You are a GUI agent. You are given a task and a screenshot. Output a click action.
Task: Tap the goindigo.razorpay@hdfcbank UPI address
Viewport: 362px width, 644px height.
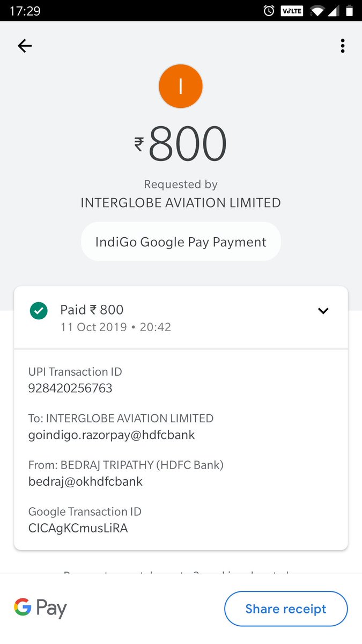point(112,435)
